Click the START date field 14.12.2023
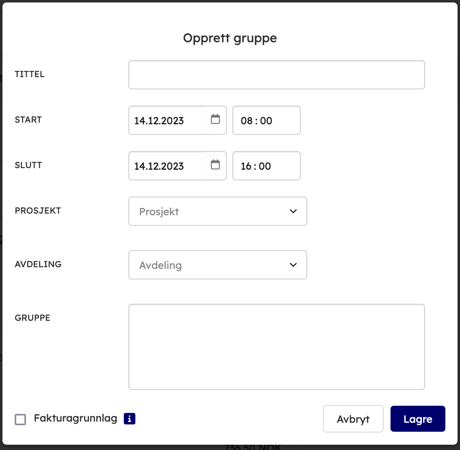Image resolution: width=460 pixels, height=450 pixels. [x=167, y=120]
